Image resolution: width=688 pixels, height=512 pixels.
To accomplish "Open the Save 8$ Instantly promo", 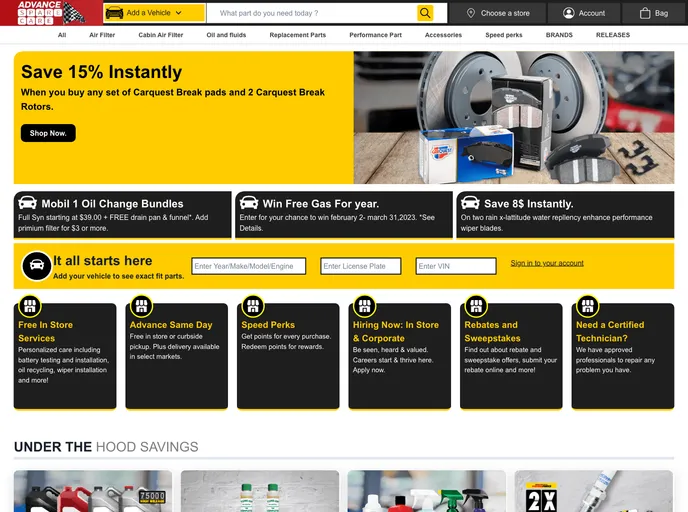I will click(x=565, y=215).
